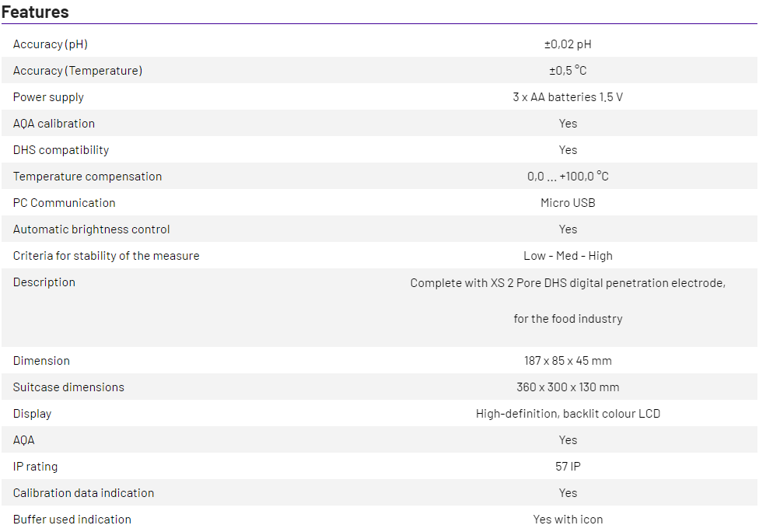
Task: Select the AQA calibration row label
Action: coord(54,124)
